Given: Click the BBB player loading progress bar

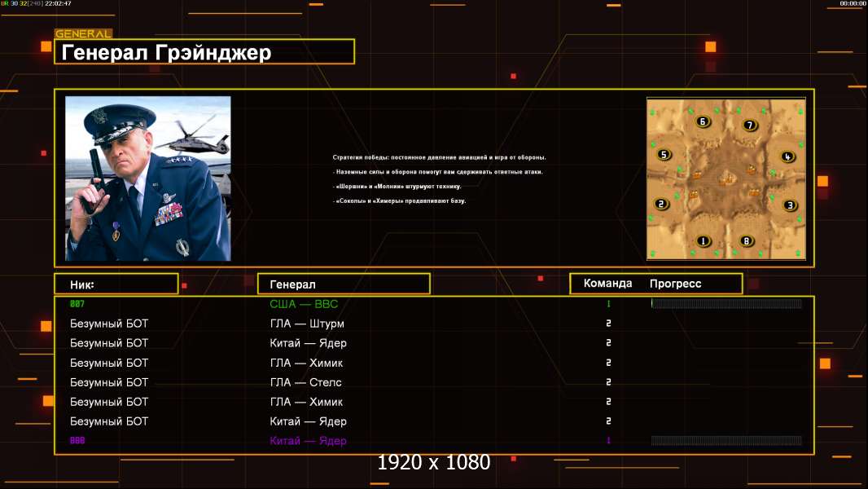Looking at the screenshot, I should [x=726, y=441].
